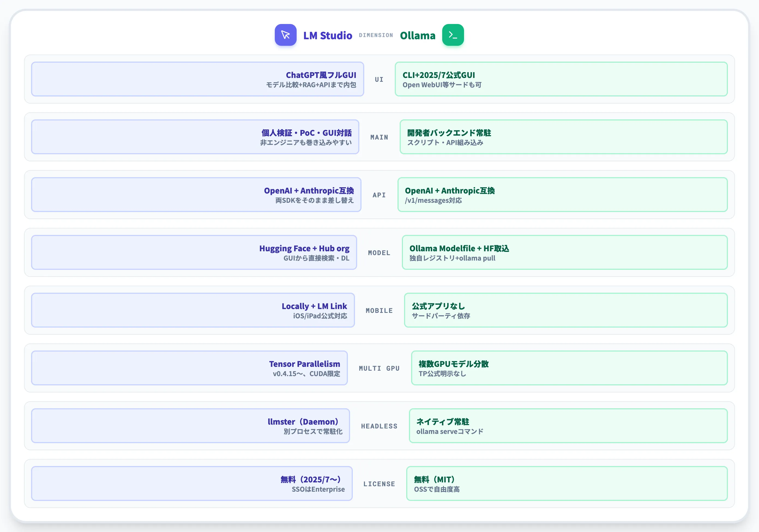Click the MAIN dimension label

379,137
